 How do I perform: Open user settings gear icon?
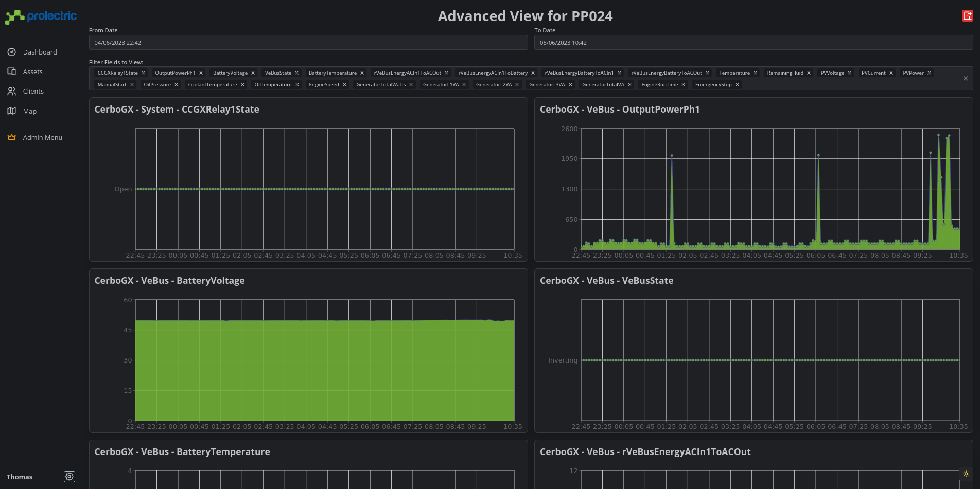(69, 477)
